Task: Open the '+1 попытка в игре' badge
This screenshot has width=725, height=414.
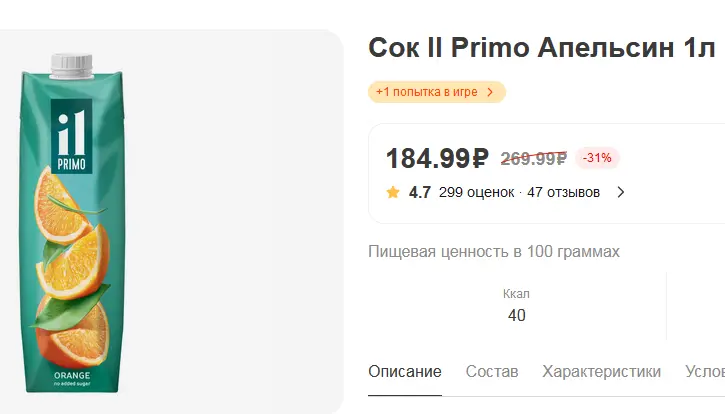Action: click(436, 92)
